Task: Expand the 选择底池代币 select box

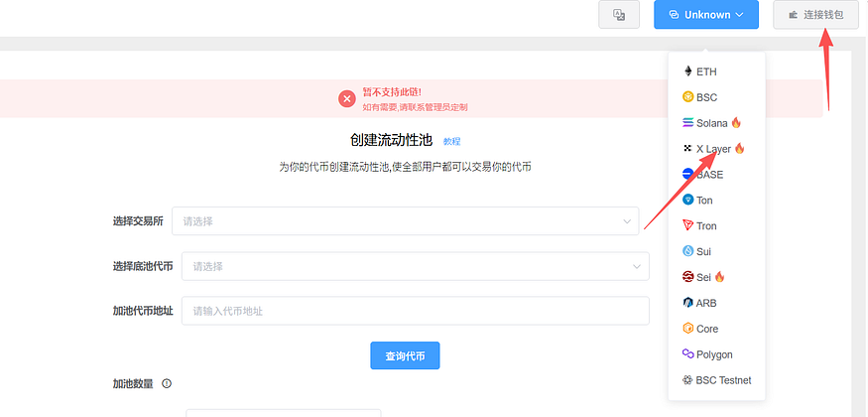Action: click(416, 266)
